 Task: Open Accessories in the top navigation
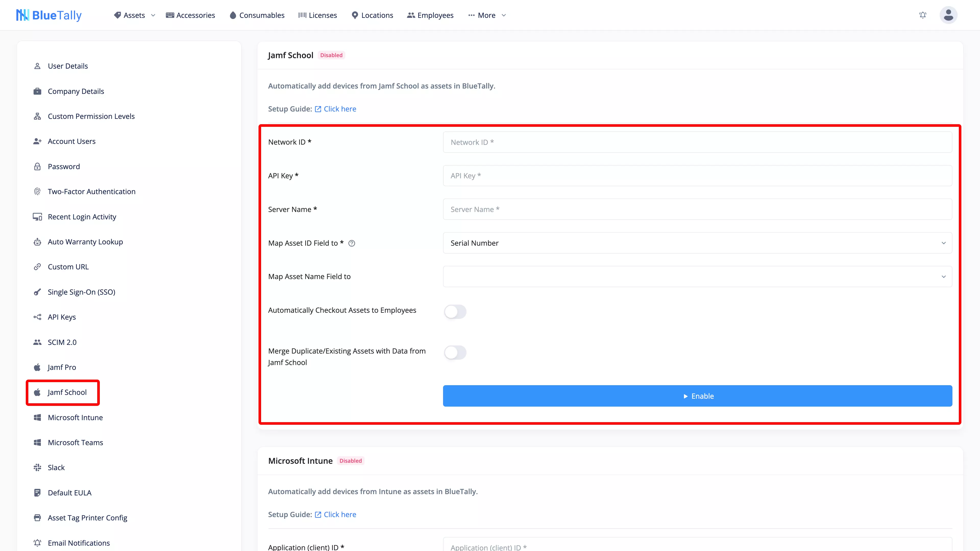pyautogui.click(x=191, y=15)
